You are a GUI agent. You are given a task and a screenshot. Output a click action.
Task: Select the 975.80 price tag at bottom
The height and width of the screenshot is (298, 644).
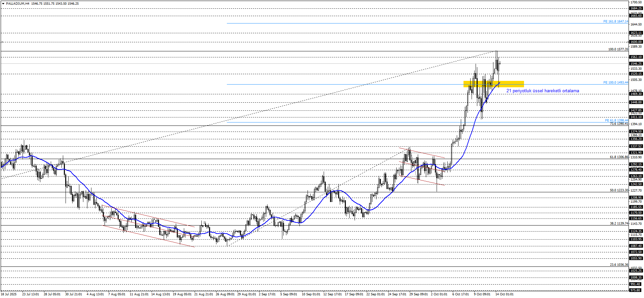(635, 290)
